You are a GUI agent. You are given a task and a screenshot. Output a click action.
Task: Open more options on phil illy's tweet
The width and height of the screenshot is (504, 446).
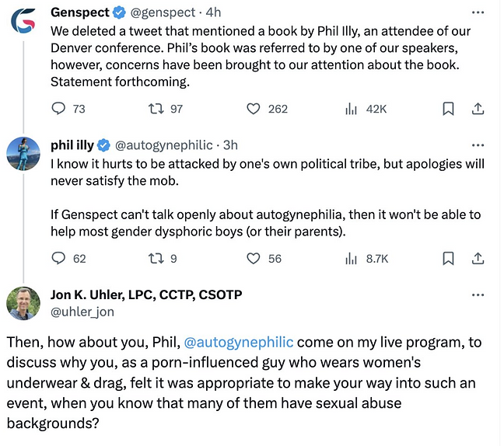478,145
